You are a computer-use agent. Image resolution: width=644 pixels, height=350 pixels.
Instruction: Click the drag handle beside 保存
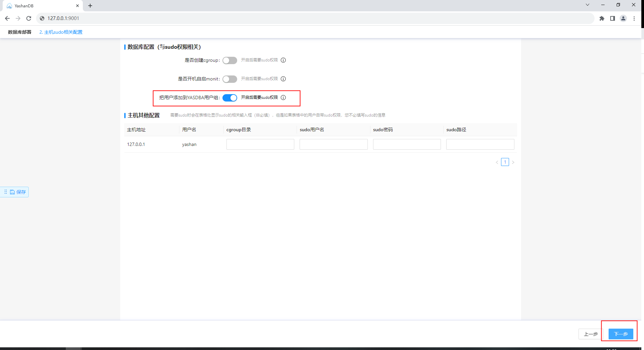pyautogui.click(x=5, y=192)
